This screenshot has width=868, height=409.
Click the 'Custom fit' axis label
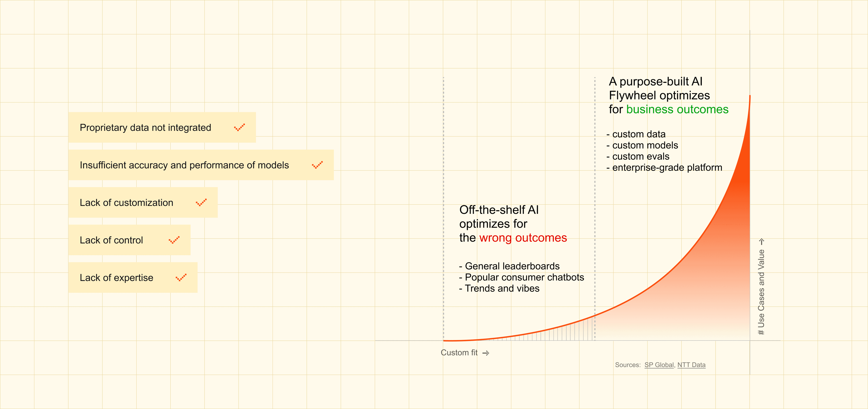459,353
